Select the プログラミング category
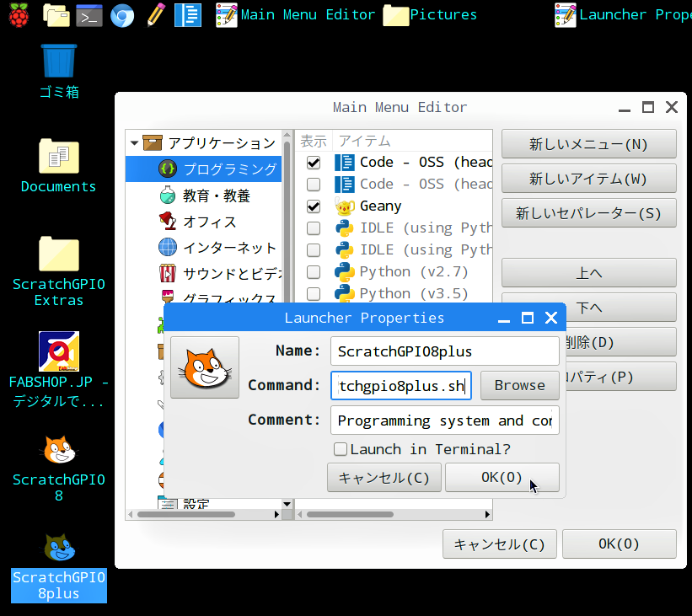692x616 pixels. pyautogui.click(x=203, y=169)
